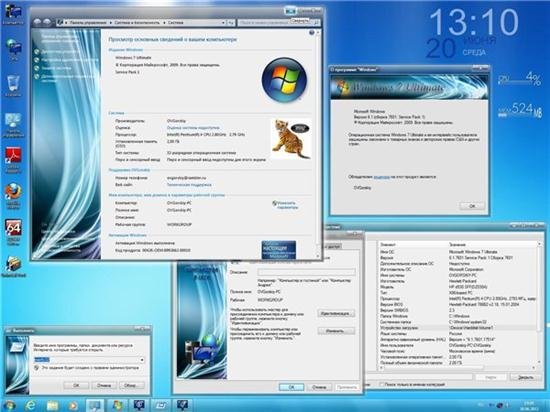Click Оценка системы недоступна link

[193, 128]
